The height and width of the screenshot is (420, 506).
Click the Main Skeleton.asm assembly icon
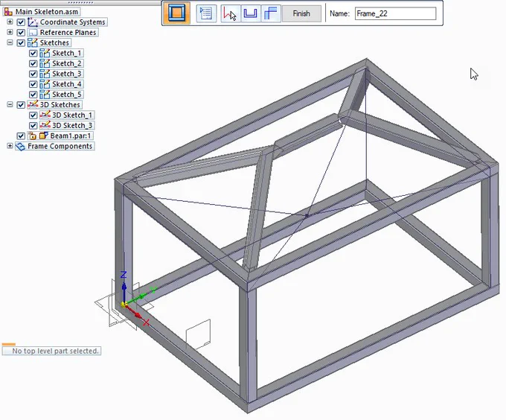pyautogui.click(x=8, y=12)
